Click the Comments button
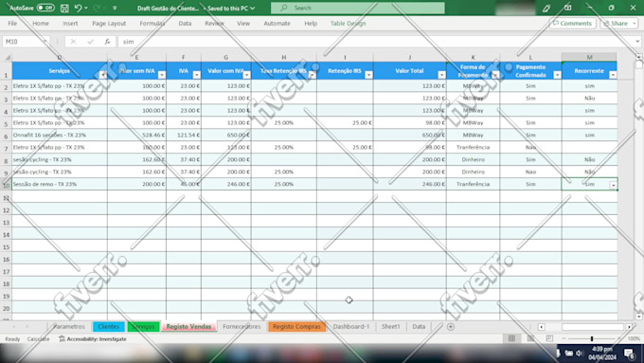The height and width of the screenshot is (363, 644). [x=573, y=24]
